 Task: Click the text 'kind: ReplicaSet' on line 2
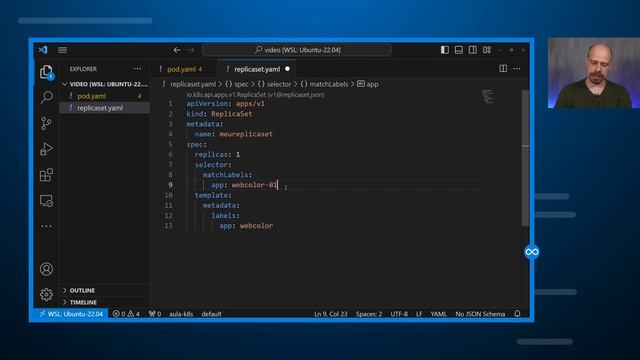(219, 114)
